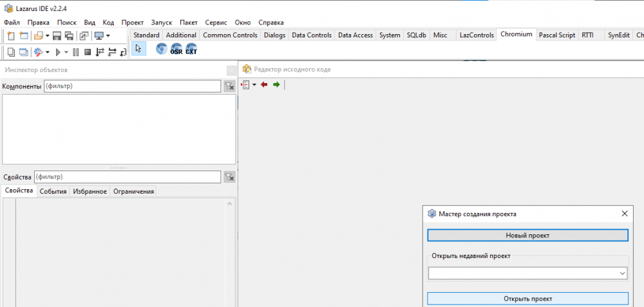Pick the TChromium component icon

162,49
